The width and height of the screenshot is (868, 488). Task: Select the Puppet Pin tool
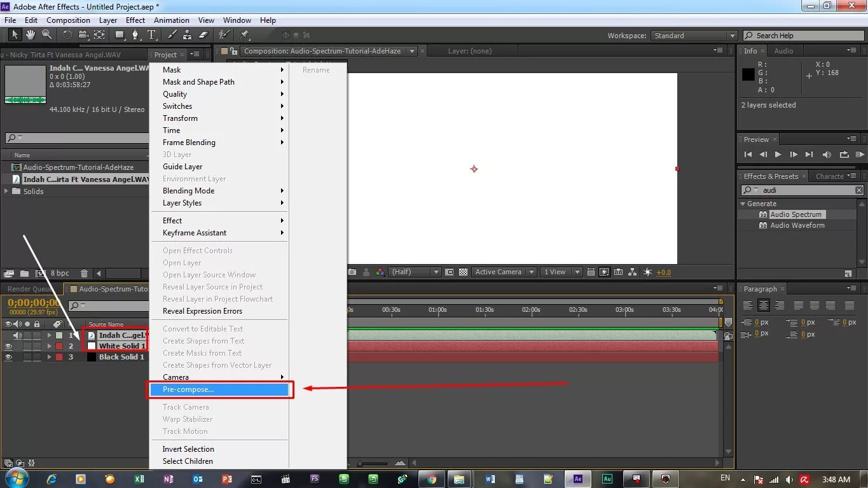(x=245, y=34)
